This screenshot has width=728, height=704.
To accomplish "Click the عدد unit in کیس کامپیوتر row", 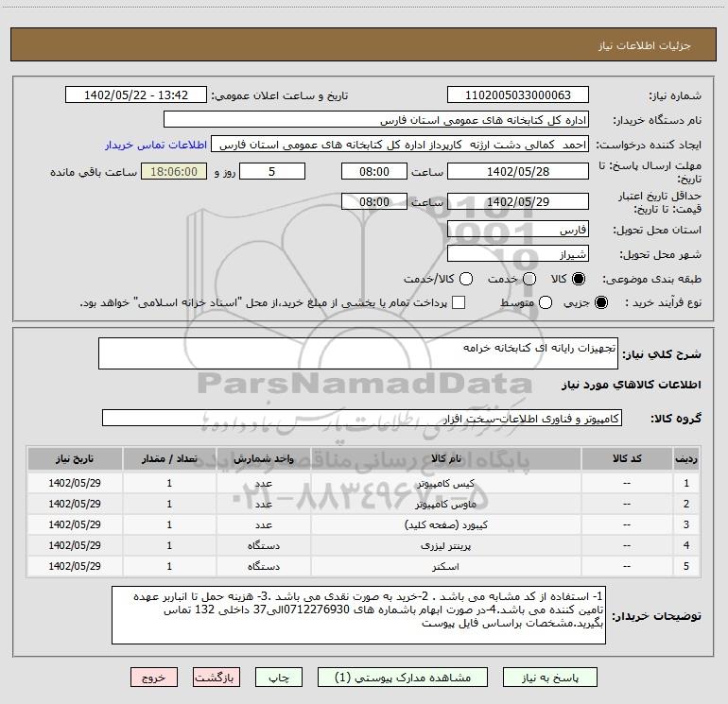I will pyautogui.click(x=263, y=483).
